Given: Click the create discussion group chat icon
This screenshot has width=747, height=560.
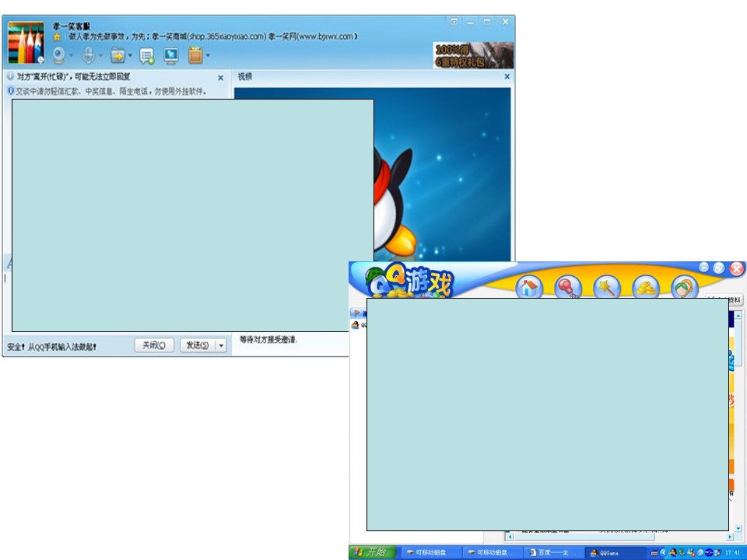Looking at the screenshot, I should tap(147, 56).
